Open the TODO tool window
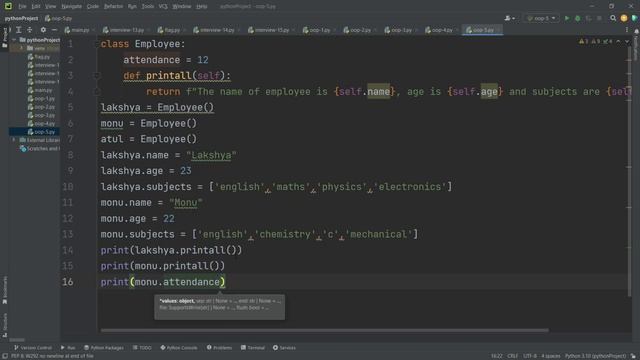Screen dimensions: 640x360 (x=142, y=348)
